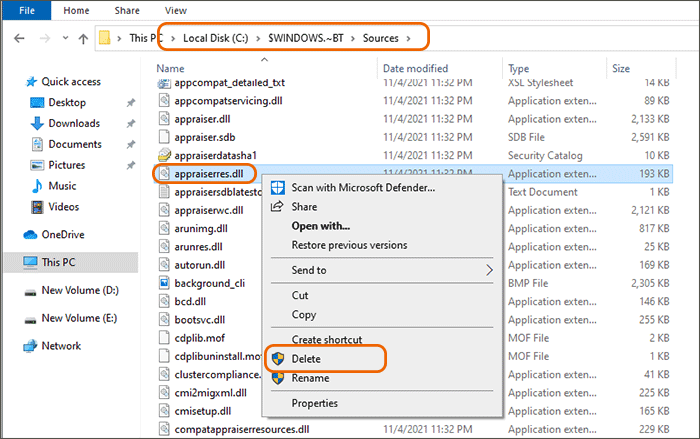Select Network in the navigation pane
This screenshot has height=439, width=700.
61,345
